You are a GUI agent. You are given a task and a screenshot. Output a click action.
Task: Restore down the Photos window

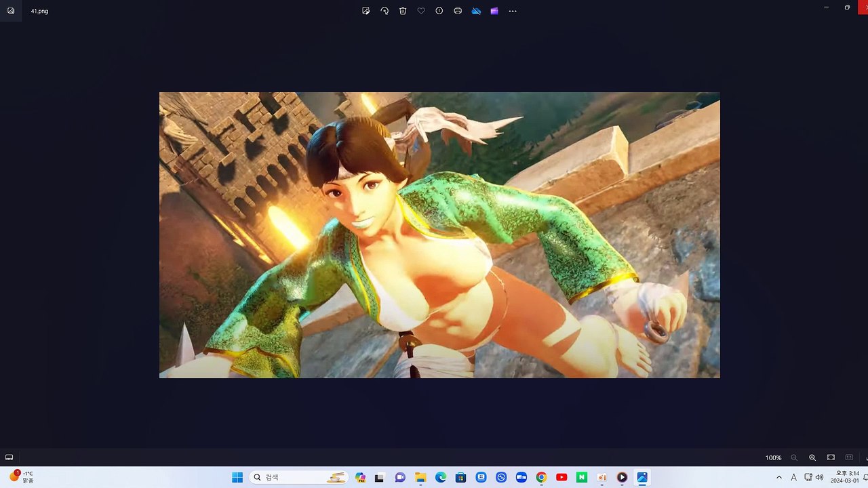pos(847,7)
